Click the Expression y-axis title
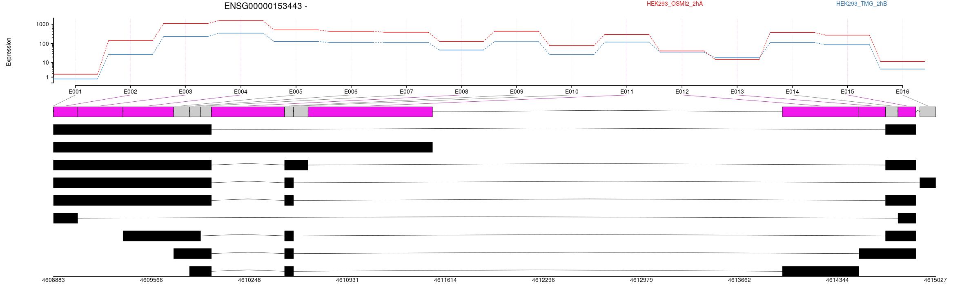Screen dimensions: 980x286 pos(9,52)
